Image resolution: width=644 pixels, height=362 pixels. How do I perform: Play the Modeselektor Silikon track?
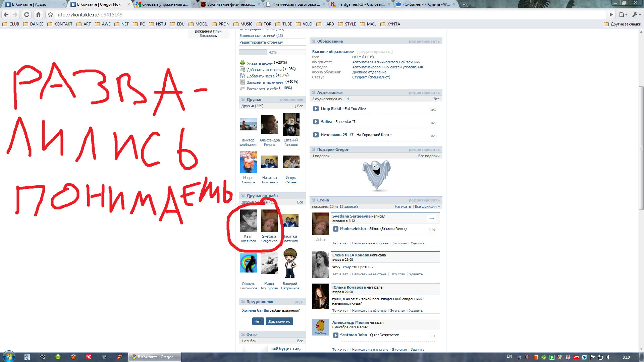click(335, 229)
